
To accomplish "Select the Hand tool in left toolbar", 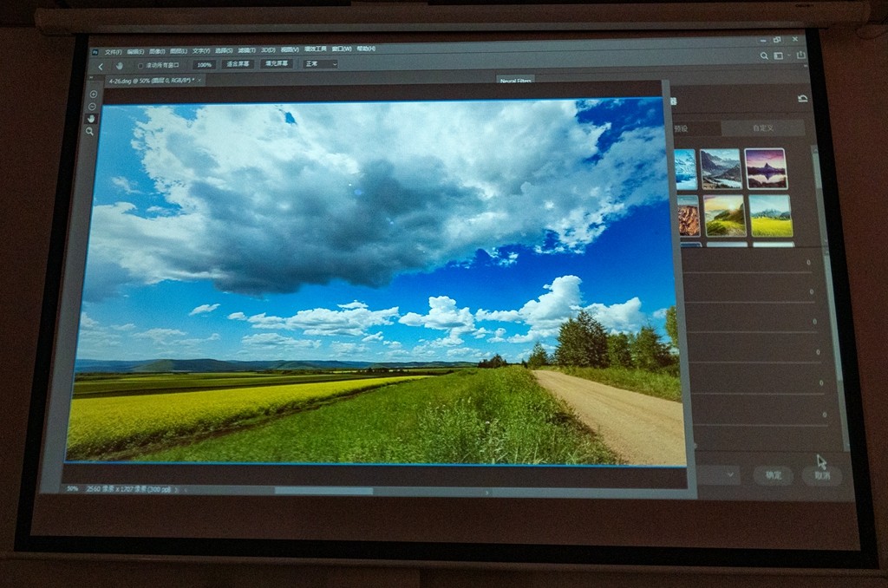I will pos(92,118).
